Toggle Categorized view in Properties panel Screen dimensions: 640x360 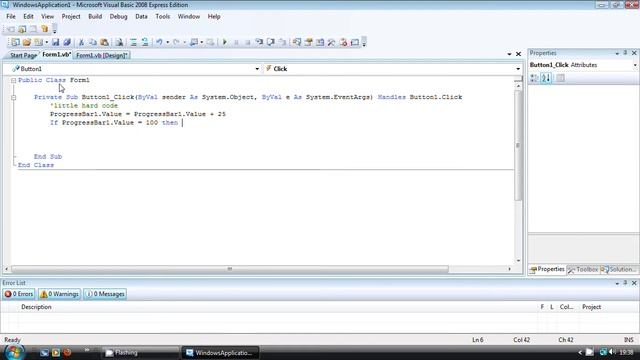pos(534,78)
